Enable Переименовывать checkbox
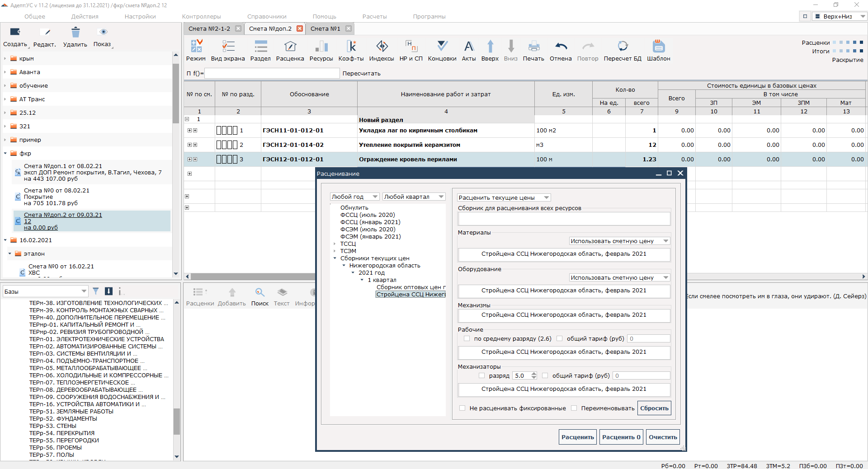Viewport: 868px width, 469px height. [574, 408]
